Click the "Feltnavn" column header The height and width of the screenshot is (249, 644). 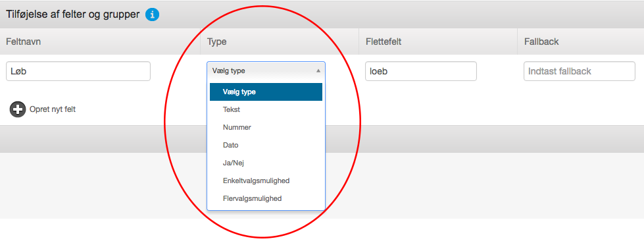pyautogui.click(x=24, y=41)
